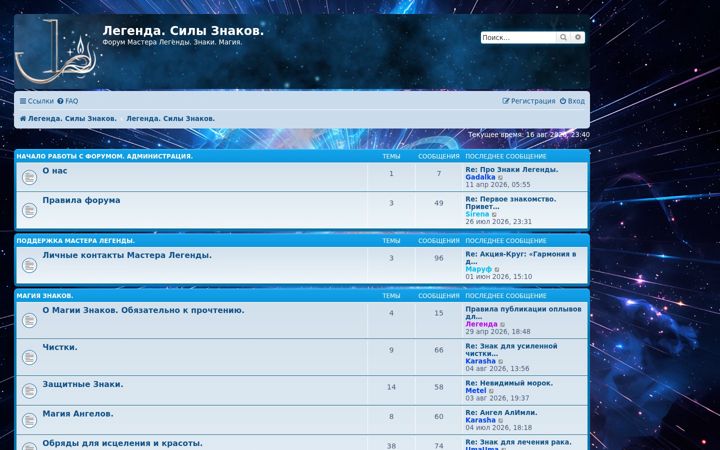View latest post icon next to Karasha 04 июл
Screen dimensions: 720x450
(501, 421)
